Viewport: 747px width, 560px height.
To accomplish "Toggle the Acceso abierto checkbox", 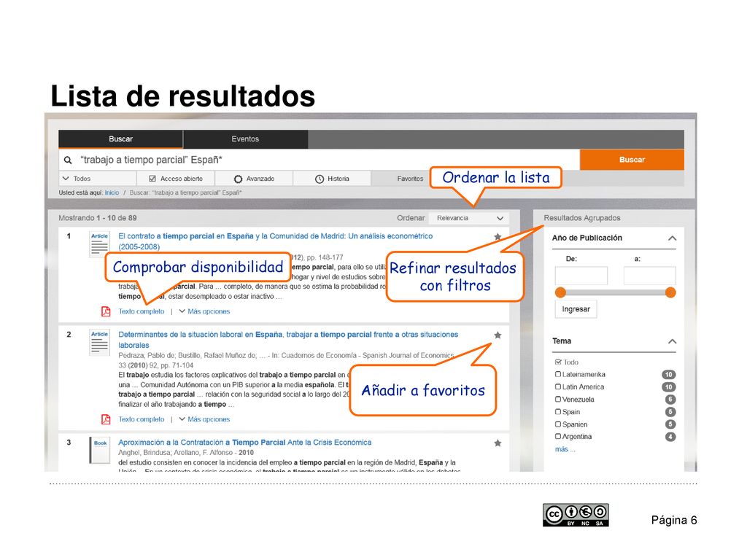I will coord(152,179).
